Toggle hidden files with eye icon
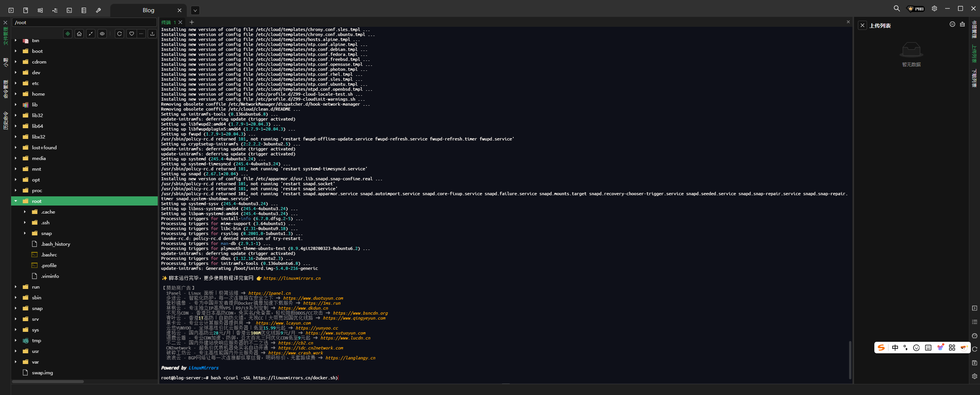Viewport: 980px width, 395px height. 102,34
